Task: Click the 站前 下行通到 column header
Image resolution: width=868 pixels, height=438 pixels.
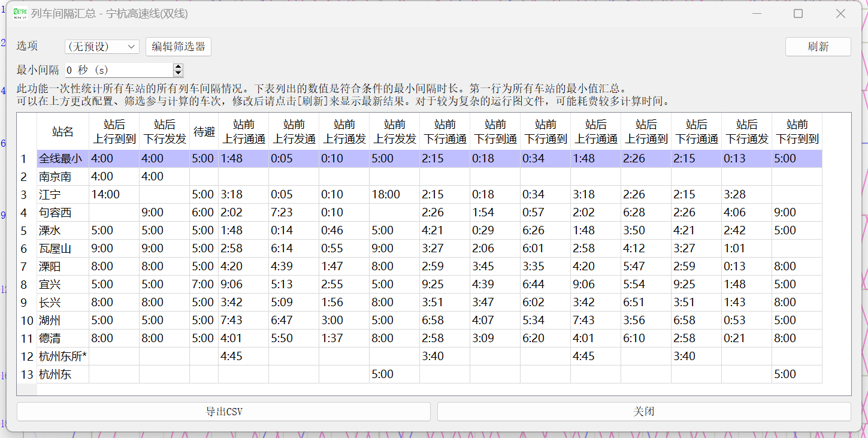Action: [x=546, y=132]
